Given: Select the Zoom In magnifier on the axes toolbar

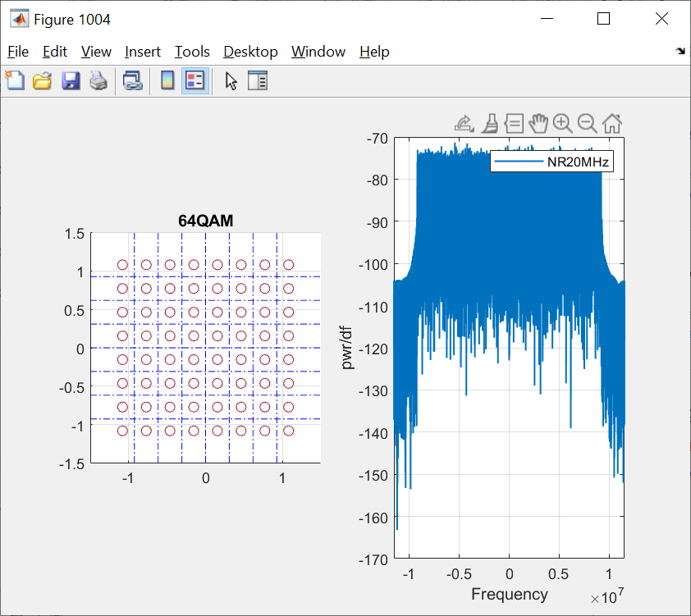Looking at the screenshot, I should click(x=563, y=123).
